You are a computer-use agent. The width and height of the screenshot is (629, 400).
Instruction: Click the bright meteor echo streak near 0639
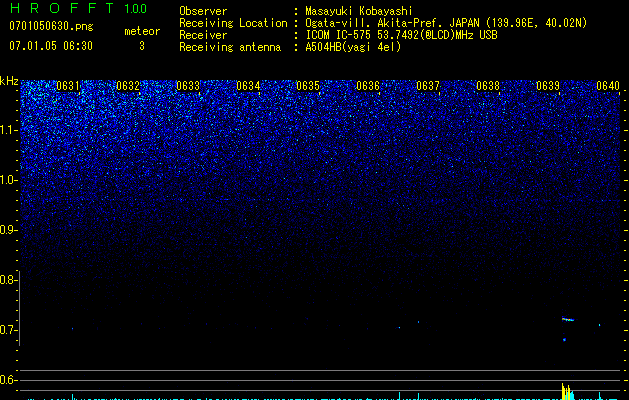[568, 319]
